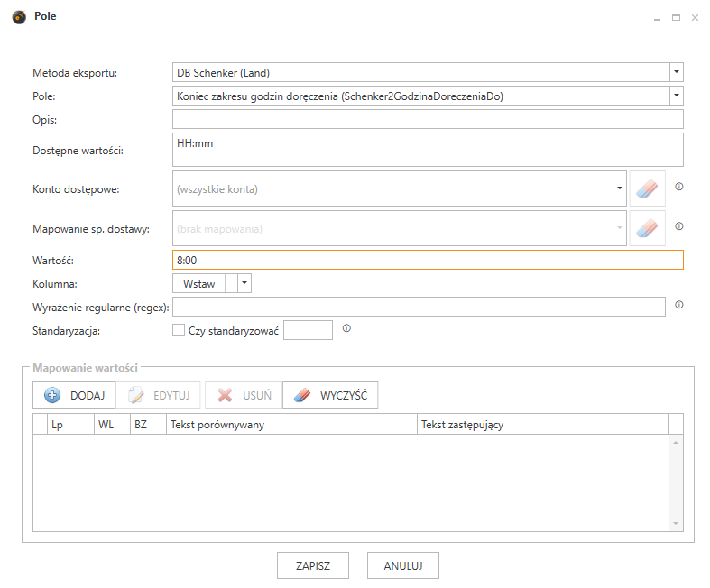Viewport: 710px width, 588px height.
Task: Expand the Pole field dropdown
Action: [x=676, y=96]
